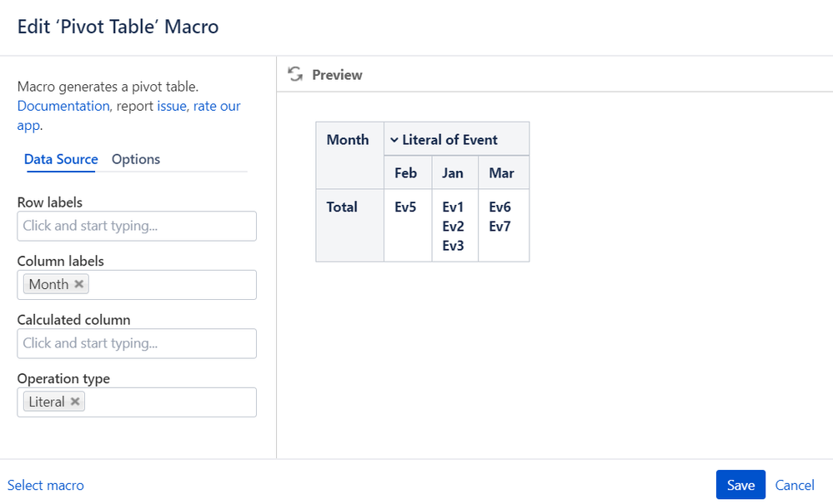The width and height of the screenshot is (833, 504).
Task: Click the Row labels input field
Action: click(137, 226)
